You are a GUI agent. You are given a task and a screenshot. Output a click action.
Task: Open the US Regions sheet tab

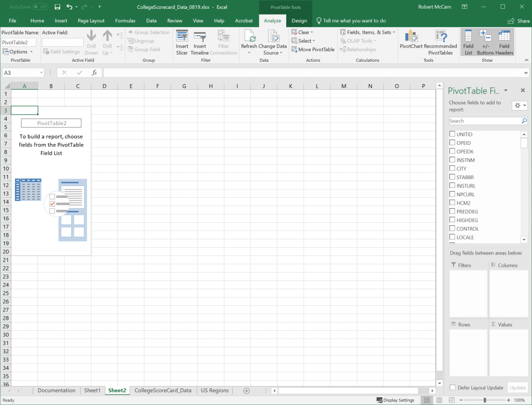click(215, 390)
